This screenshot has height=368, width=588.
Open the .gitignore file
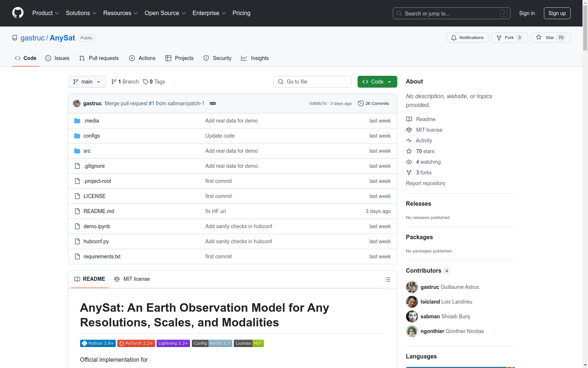[x=94, y=166]
